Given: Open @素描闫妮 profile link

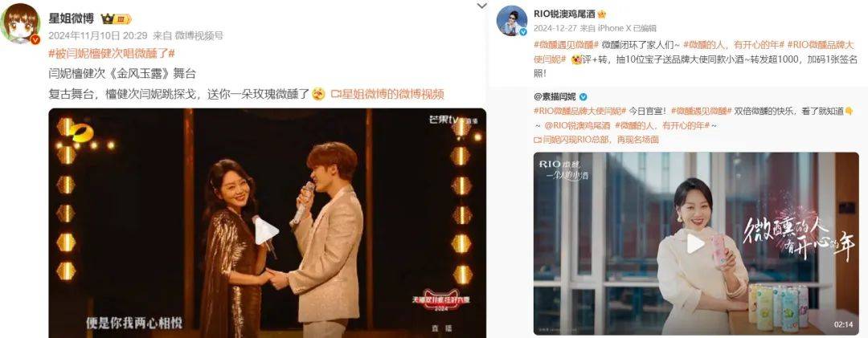Looking at the screenshot, I should click(555, 97).
